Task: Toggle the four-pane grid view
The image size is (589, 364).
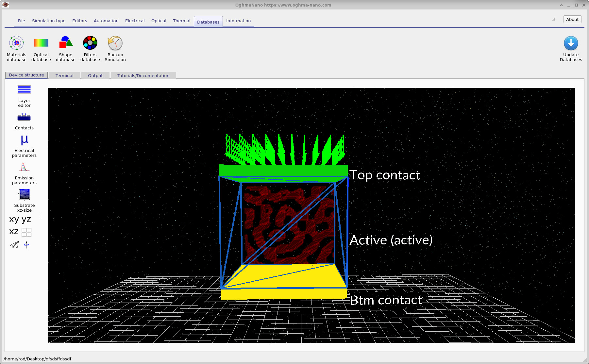Action: pos(27,232)
